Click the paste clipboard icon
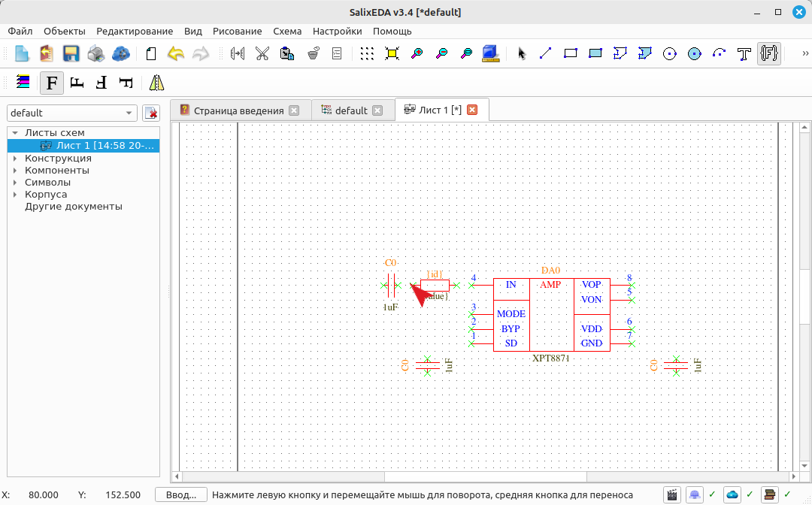812x505 pixels. pos(287,53)
